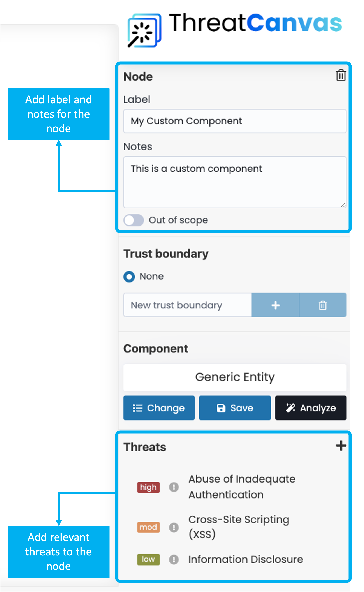The image size is (364, 592).
Task: Click into the Notes text area
Action: [235, 182]
